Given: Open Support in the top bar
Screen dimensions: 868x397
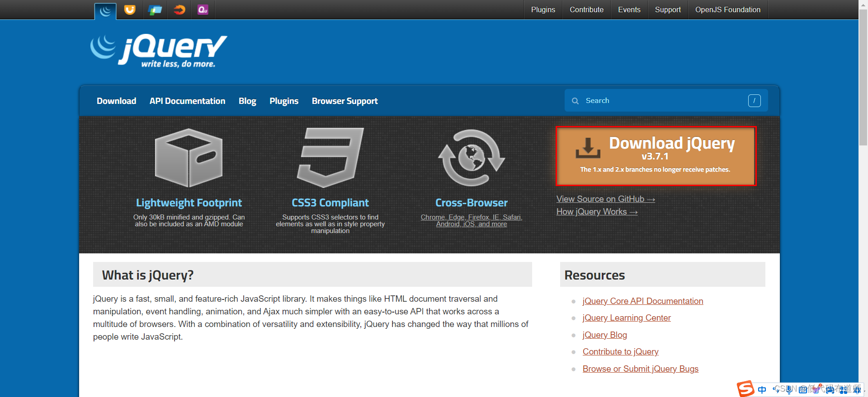Looking at the screenshot, I should [668, 9].
